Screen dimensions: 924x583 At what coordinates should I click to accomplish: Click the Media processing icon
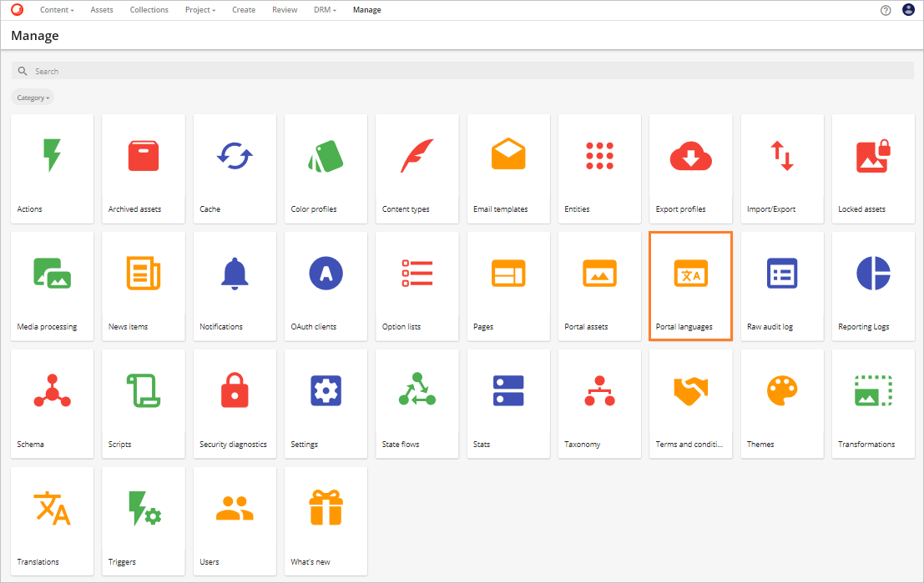pyautogui.click(x=52, y=272)
